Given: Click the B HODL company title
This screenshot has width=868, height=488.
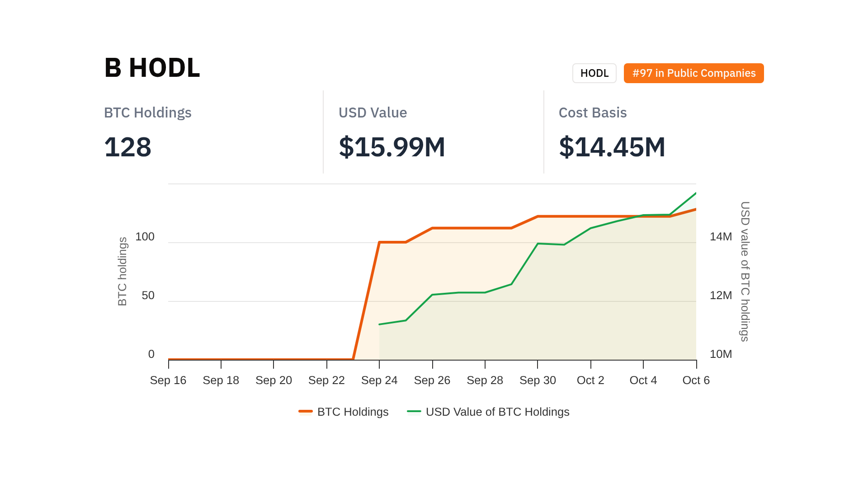Looking at the screenshot, I should point(152,68).
